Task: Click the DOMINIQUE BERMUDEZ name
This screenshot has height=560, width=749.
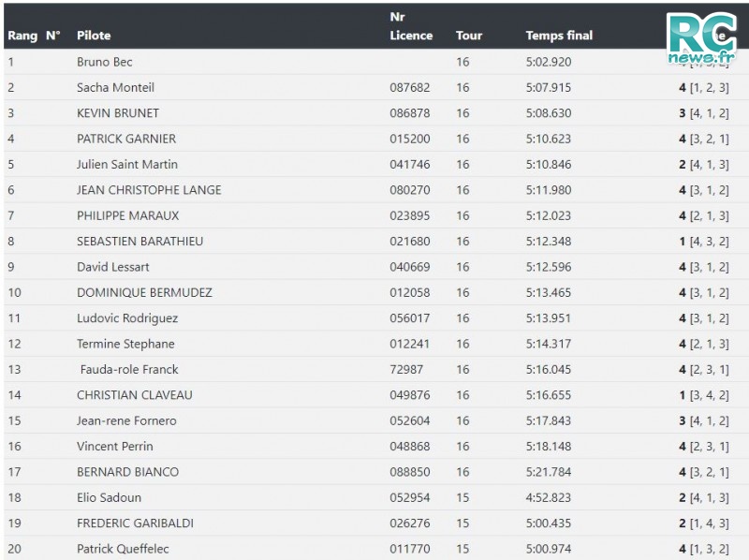Action: [144, 292]
